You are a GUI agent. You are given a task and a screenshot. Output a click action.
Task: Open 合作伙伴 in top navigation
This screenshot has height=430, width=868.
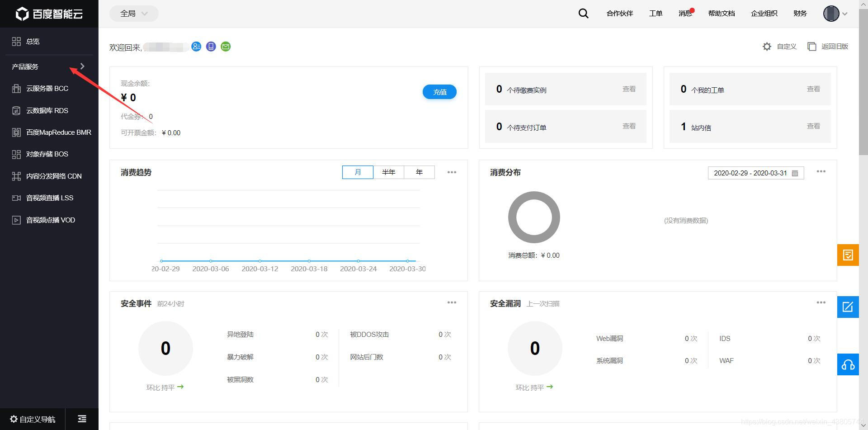point(620,14)
